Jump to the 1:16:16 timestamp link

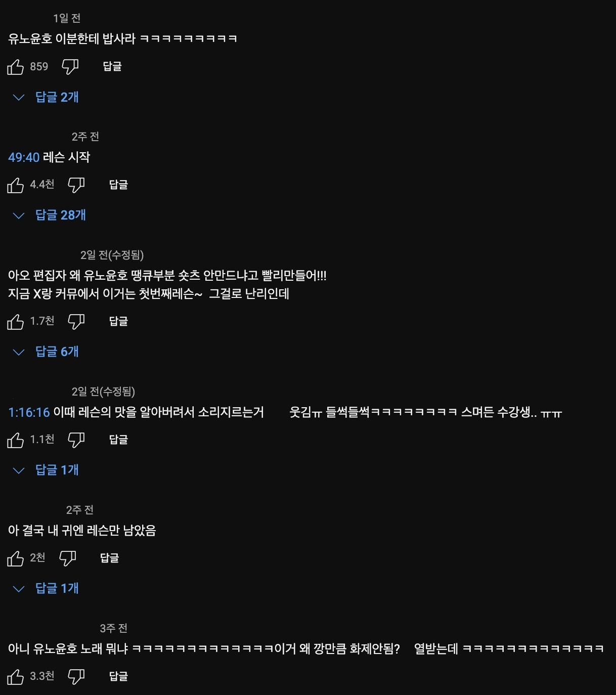pos(29,413)
